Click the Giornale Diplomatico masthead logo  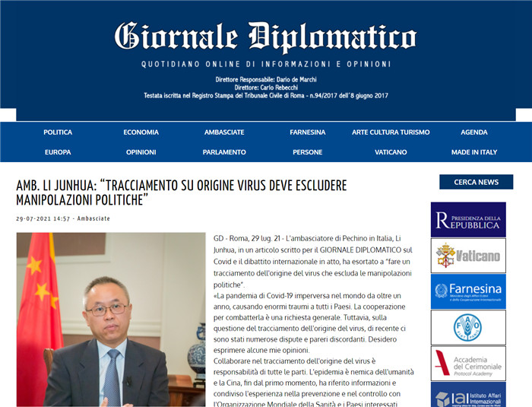[266, 37]
